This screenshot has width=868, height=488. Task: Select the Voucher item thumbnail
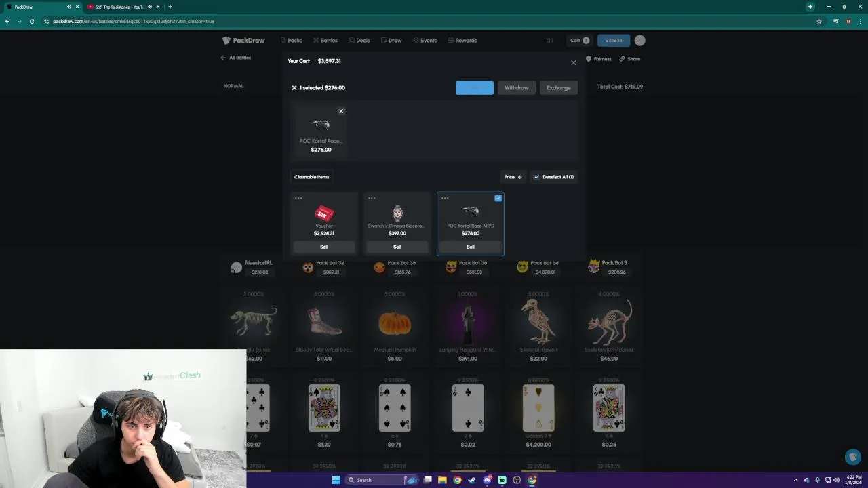click(324, 213)
